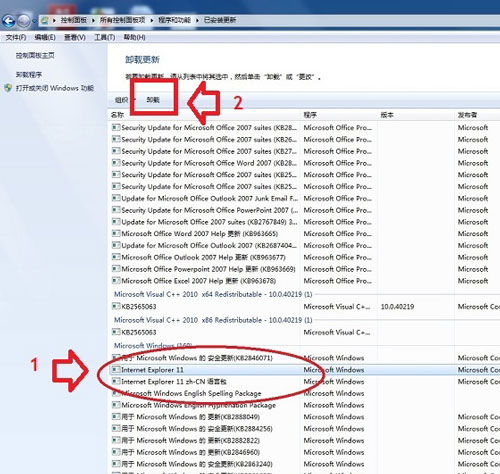Open 控制面板主页 link in sidebar

[x=35, y=56]
